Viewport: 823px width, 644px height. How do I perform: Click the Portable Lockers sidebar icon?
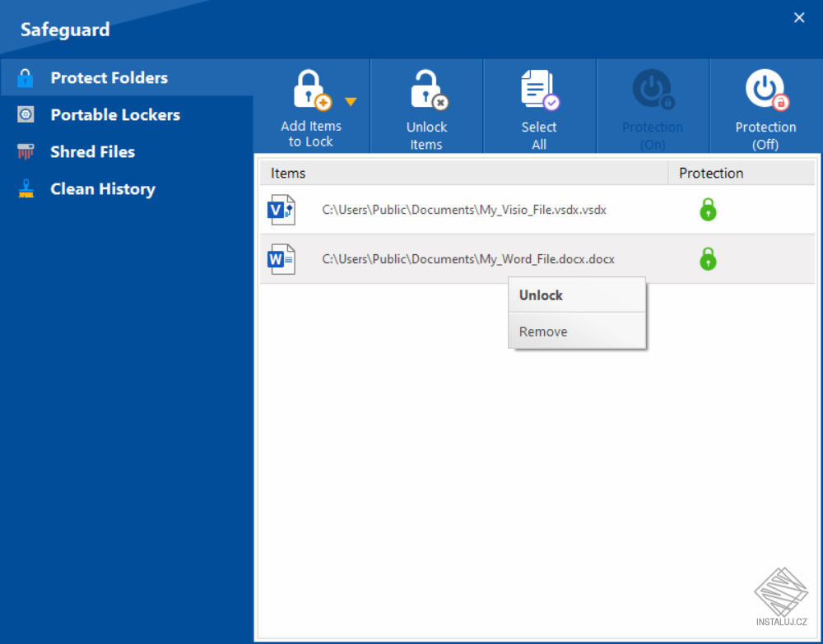point(25,114)
